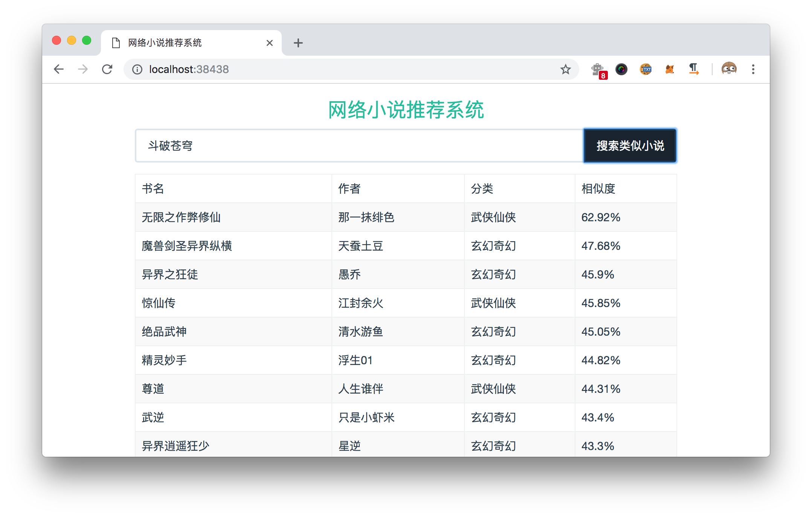Close the 网络小说推荐系统 tab
The height and width of the screenshot is (517, 812).
pyautogui.click(x=270, y=43)
